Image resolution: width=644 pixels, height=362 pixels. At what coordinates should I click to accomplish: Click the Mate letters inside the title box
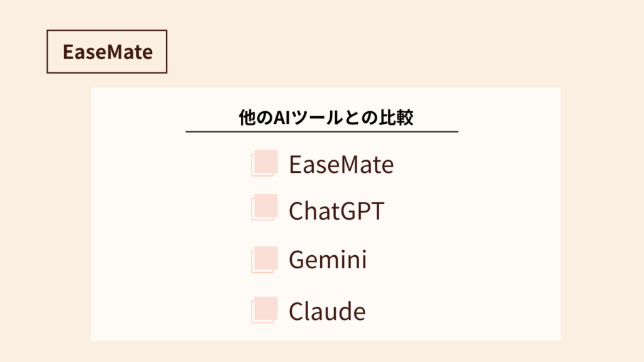click(x=131, y=52)
